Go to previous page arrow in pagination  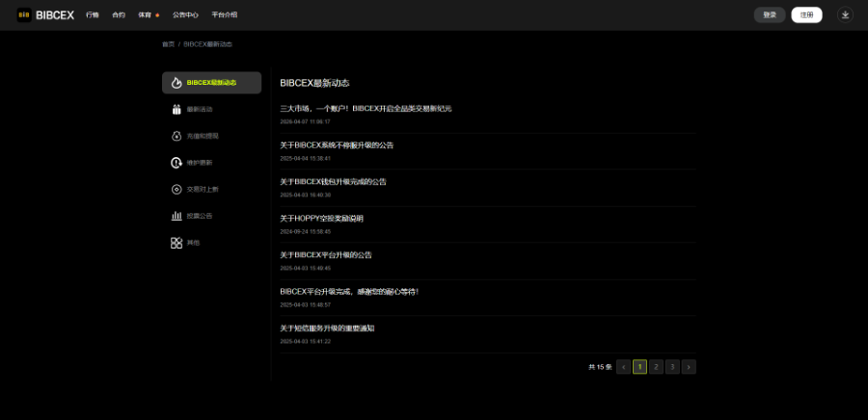623,366
